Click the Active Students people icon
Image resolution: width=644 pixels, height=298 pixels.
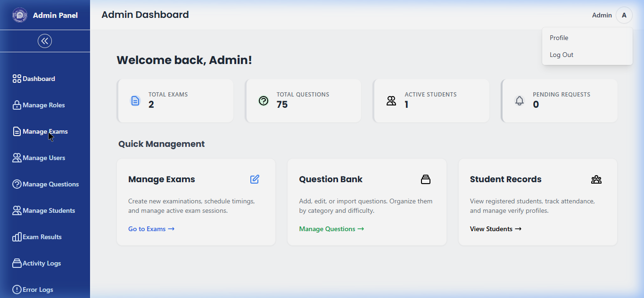(391, 101)
